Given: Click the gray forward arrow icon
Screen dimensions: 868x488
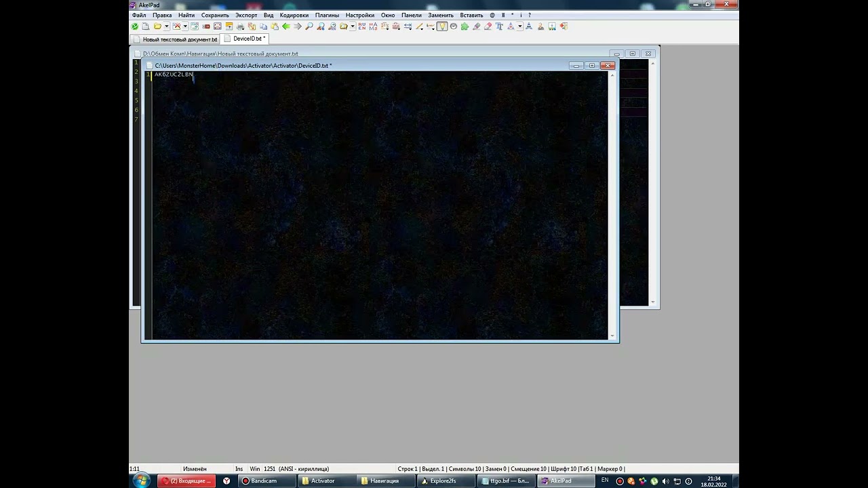Looking at the screenshot, I should point(297,26).
